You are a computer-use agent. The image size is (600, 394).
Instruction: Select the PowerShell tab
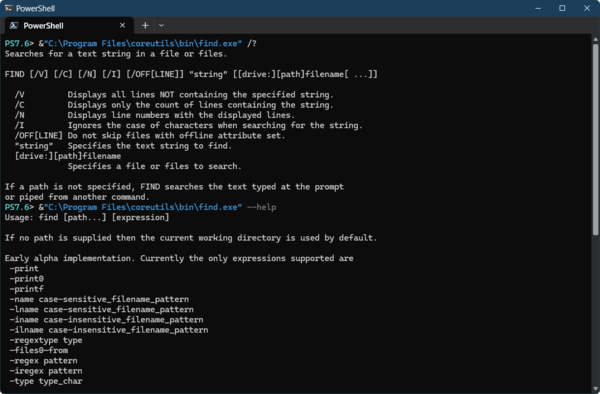click(69, 26)
